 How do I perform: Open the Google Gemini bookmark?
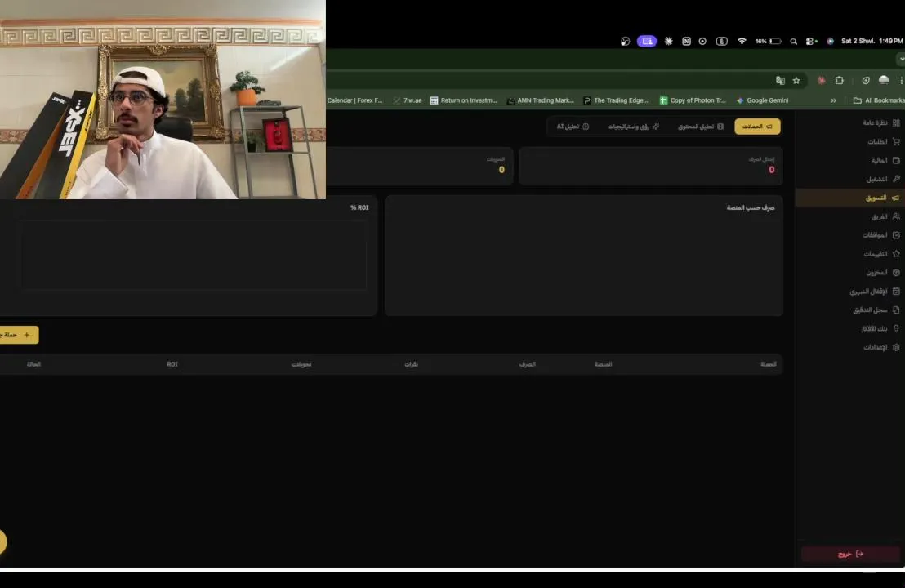coord(762,100)
